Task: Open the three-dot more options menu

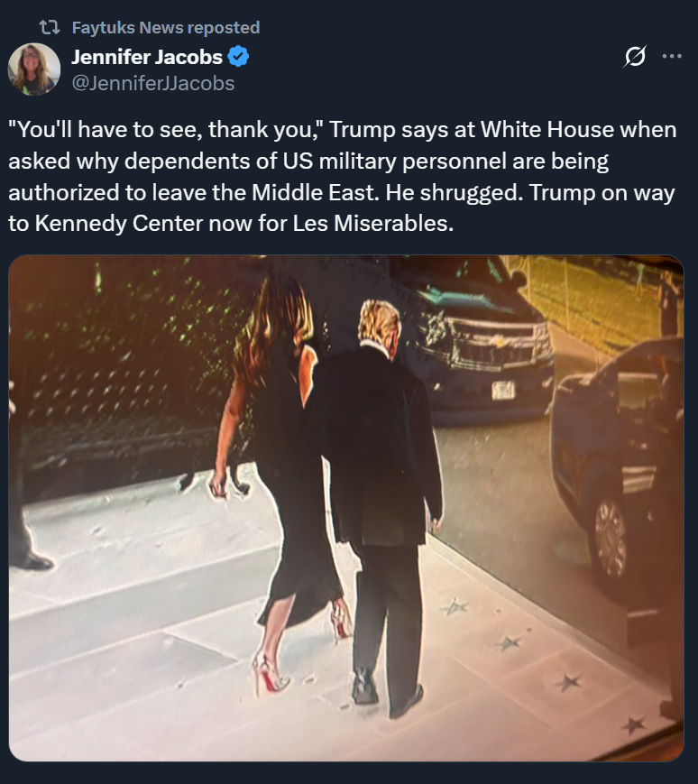Action: point(672,56)
